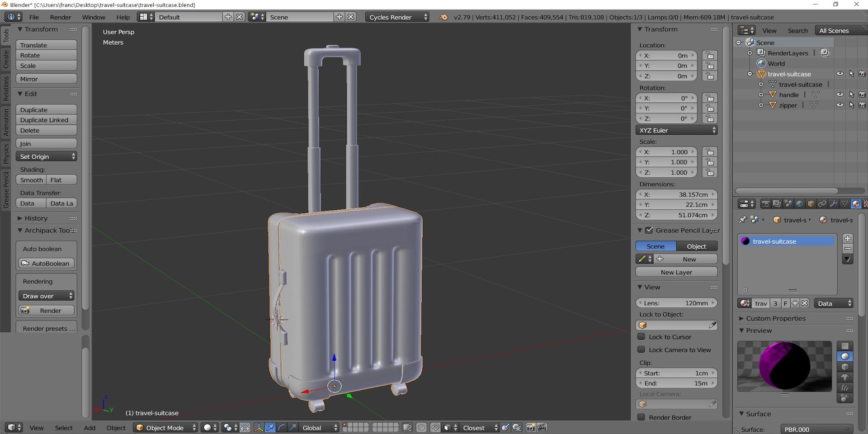Toggle visibility of travel-suitcase parent object
The image size is (868, 434).
pos(840,74)
